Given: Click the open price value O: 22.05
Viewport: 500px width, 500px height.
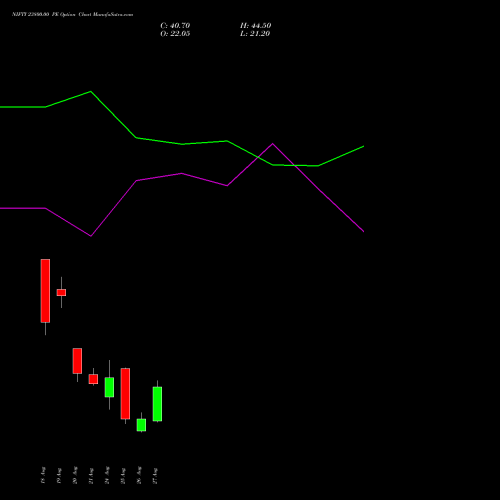Looking at the screenshot, I should tap(175, 34).
